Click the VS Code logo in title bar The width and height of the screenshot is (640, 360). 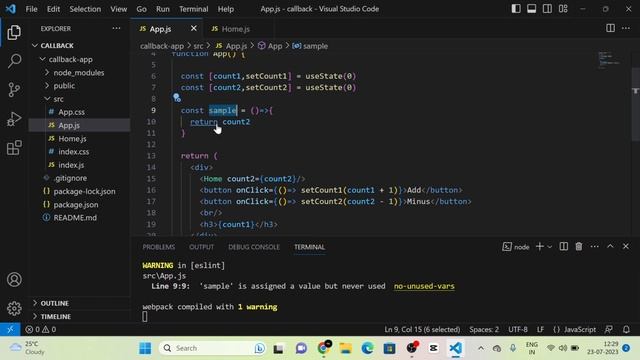[x=11, y=9]
